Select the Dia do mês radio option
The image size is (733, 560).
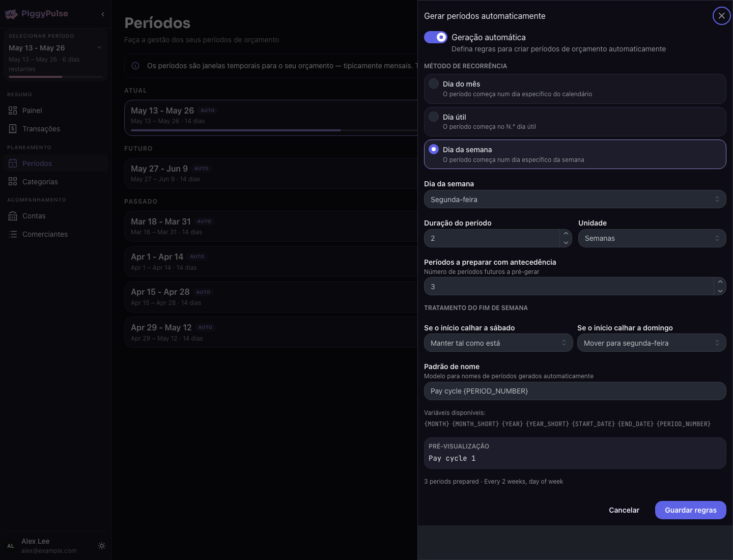pos(434,83)
